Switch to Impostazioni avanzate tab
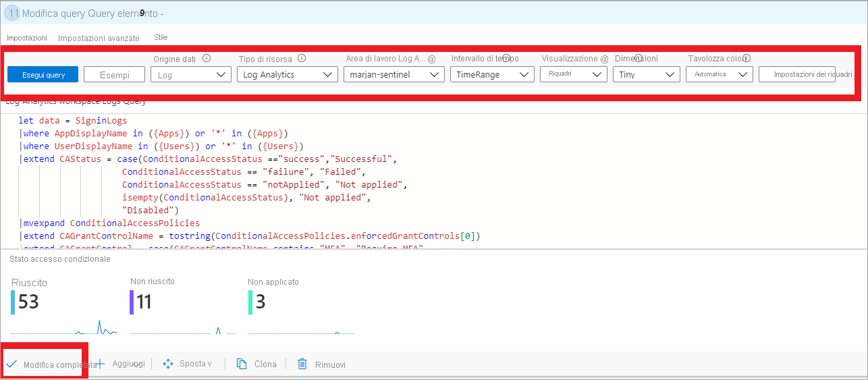 [99, 38]
